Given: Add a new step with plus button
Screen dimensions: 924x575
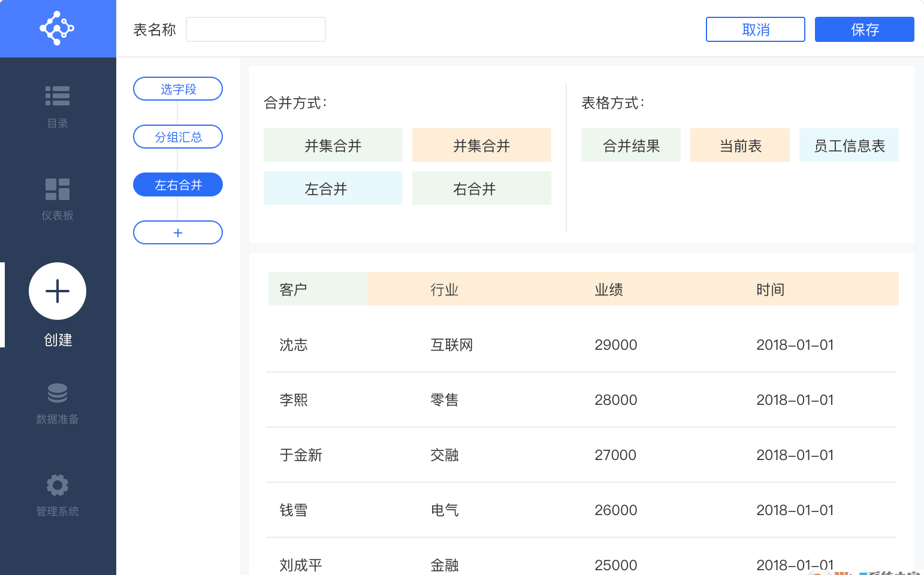Looking at the screenshot, I should coord(178,232).
